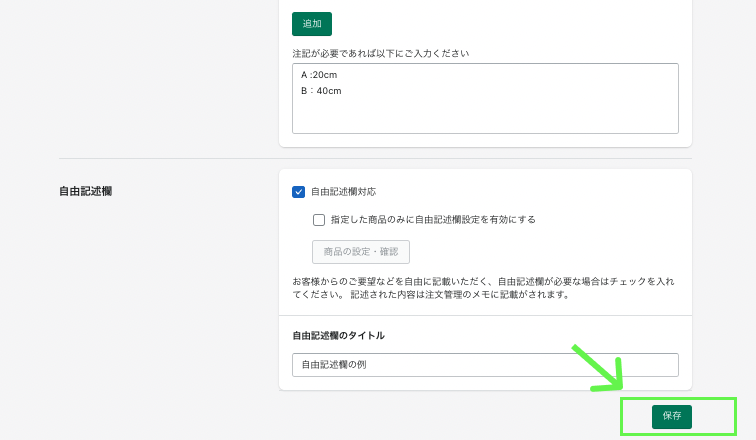Screen dimensions: 756x440
Task: Click the 自由記述欄のタイトル label
Action: [x=338, y=336]
